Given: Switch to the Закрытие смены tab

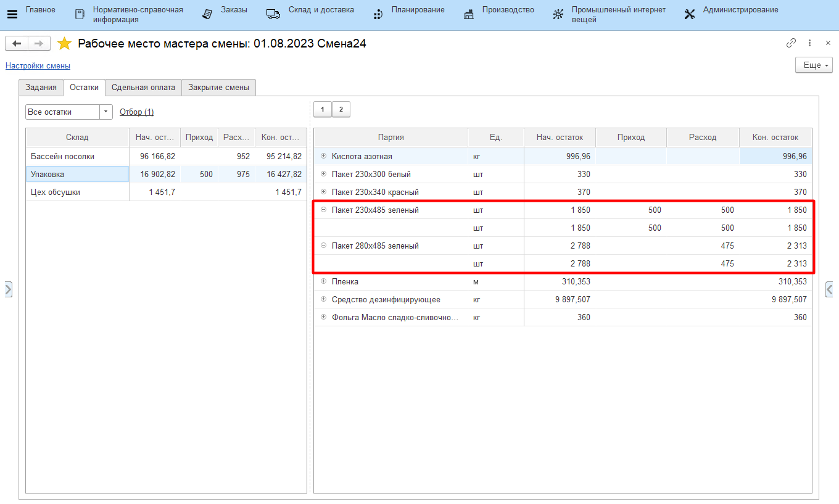Looking at the screenshot, I should point(218,88).
